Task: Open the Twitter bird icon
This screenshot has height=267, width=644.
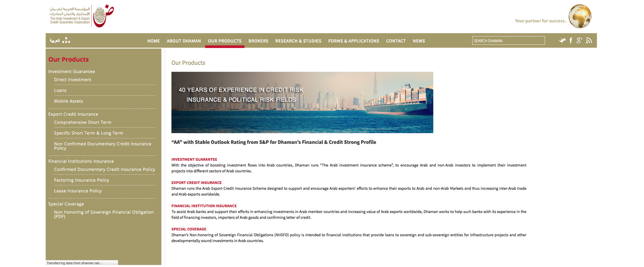Action: (x=562, y=41)
